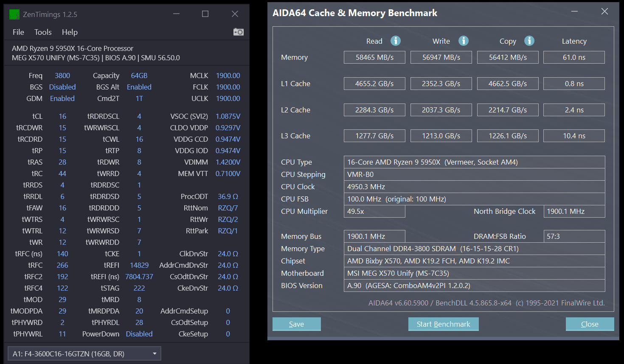Click the FCLK value 1900.00
Screen dimensions: 624x364
228,87
